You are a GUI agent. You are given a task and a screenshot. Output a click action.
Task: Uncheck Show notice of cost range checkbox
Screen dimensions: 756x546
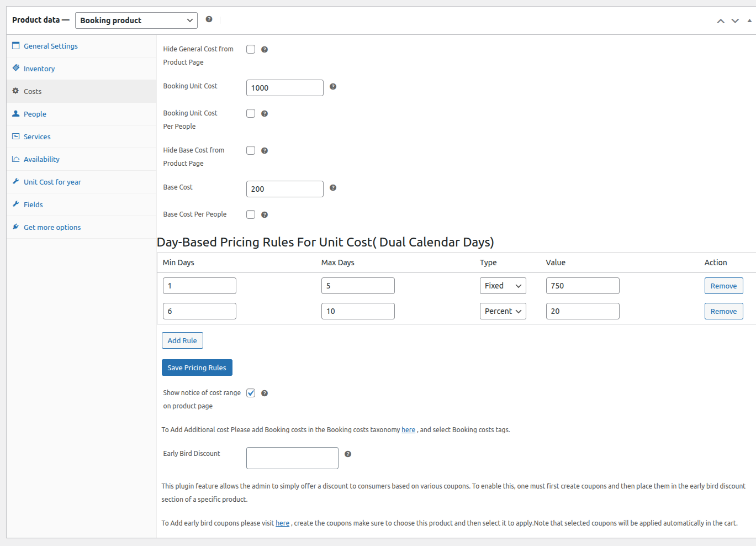tap(251, 393)
